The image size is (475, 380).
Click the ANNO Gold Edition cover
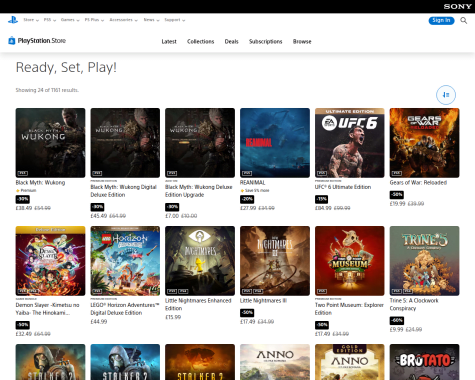[x=350, y=362]
